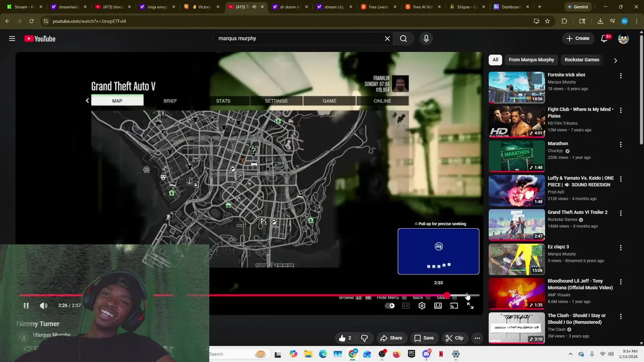The height and width of the screenshot is (362, 644).
Task: Open File Explorer from the taskbar
Action: pyautogui.click(x=308, y=354)
